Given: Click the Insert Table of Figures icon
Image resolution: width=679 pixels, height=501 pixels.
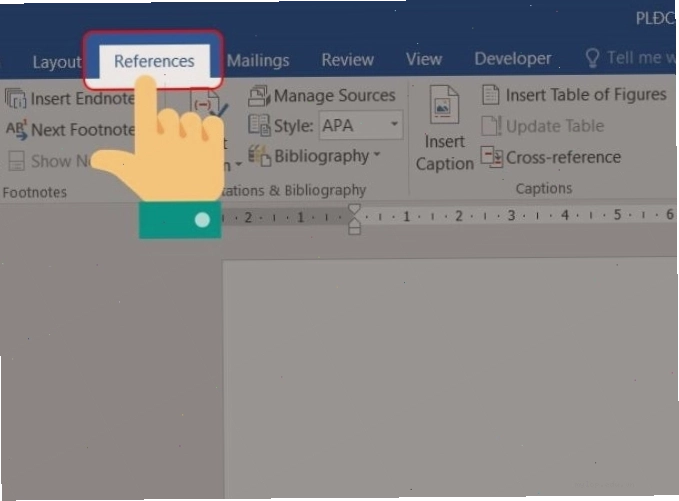Looking at the screenshot, I should tap(491, 95).
